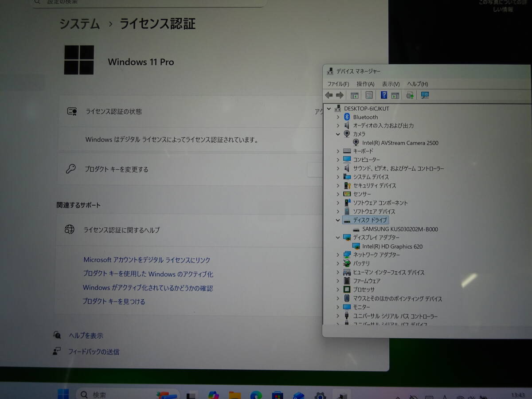Click the プロセッサ chip icon
The width and height of the screenshot is (532, 399).
pyautogui.click(x=347, y=289)
